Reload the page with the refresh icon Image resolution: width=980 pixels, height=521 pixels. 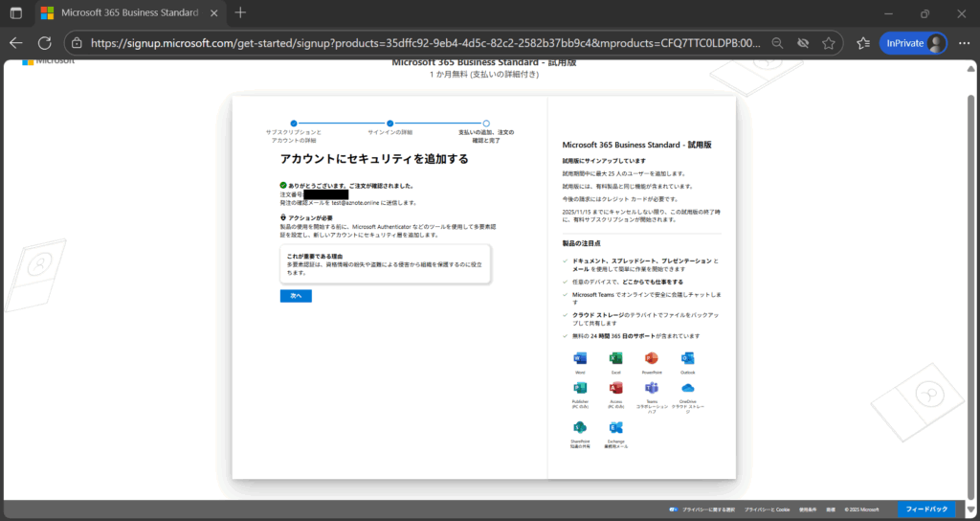44,43
